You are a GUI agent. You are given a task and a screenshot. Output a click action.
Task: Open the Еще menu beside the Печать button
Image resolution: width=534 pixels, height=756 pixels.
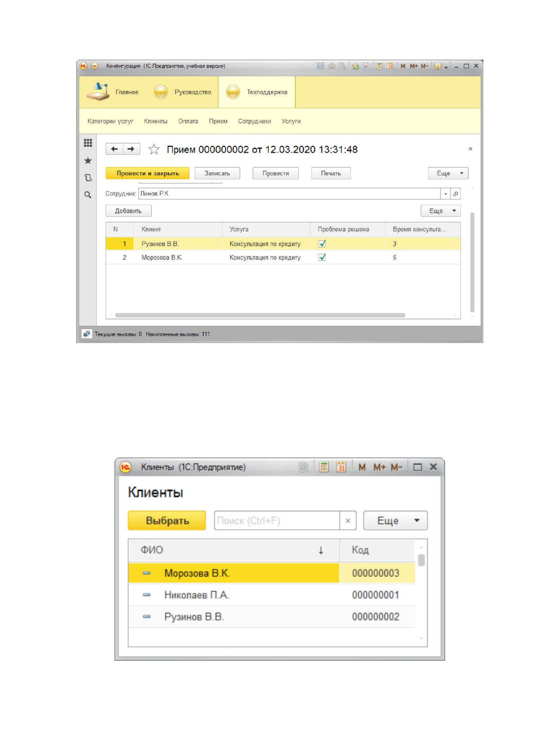[x=448, y=173]
